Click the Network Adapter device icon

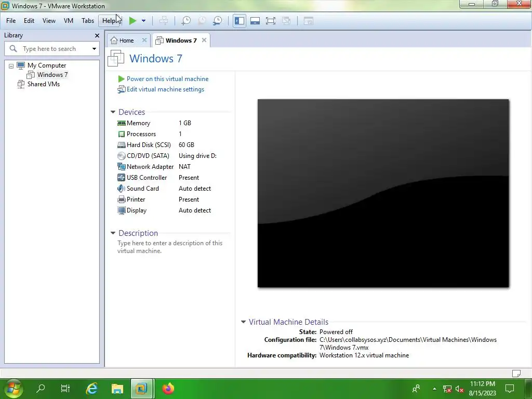click(x=121, y=167)
